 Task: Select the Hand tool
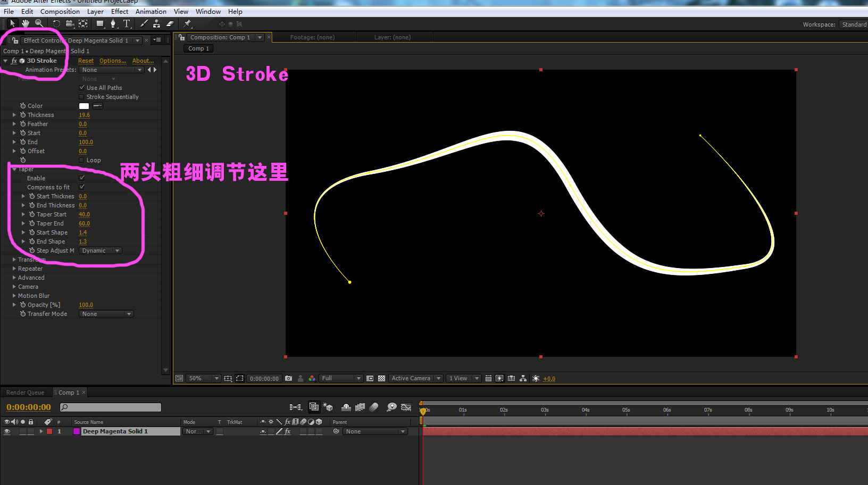[25, 23]
